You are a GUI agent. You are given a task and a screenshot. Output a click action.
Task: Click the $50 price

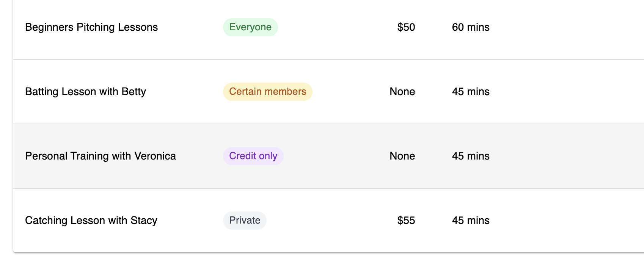[406, 27]
